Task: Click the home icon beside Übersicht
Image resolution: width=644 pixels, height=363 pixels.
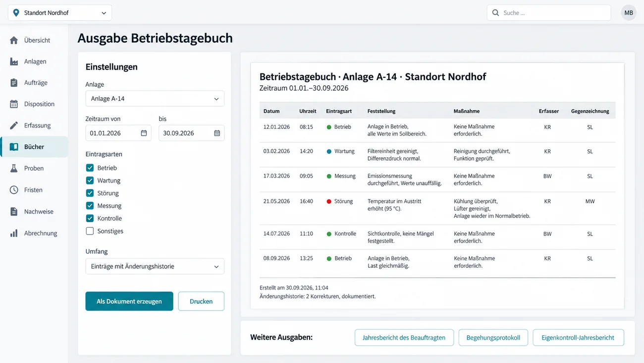Action: point(14,40)
